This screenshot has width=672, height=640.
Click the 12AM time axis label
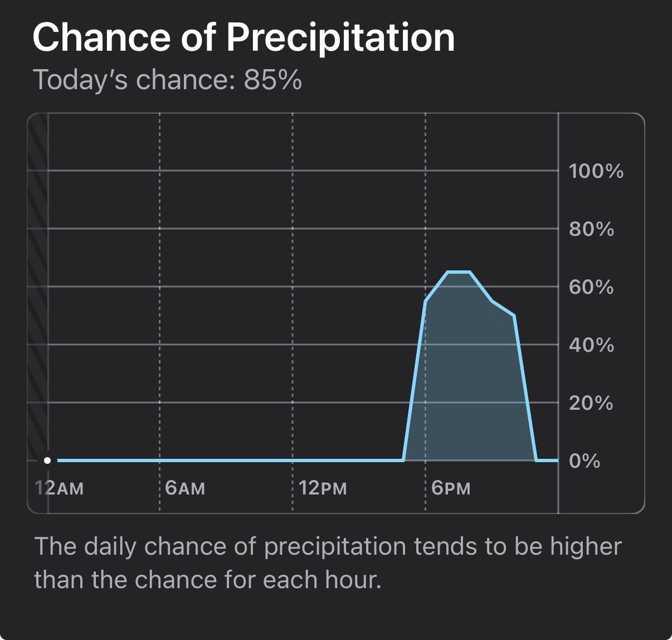tap(59, 489)
